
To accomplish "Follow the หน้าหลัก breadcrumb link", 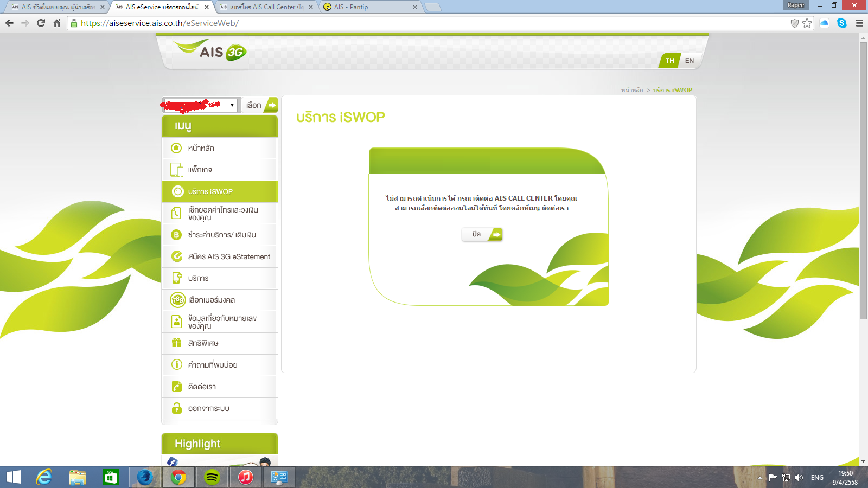I will pyautogui.click(x=632, y=90).
